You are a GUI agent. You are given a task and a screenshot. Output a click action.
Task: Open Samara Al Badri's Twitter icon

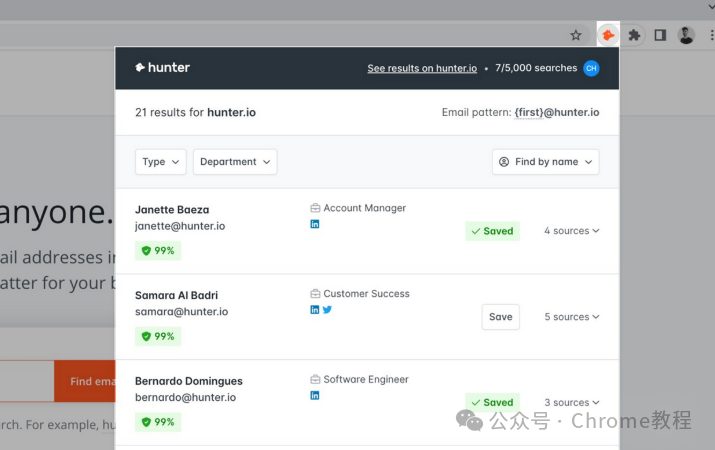(327, 310)
